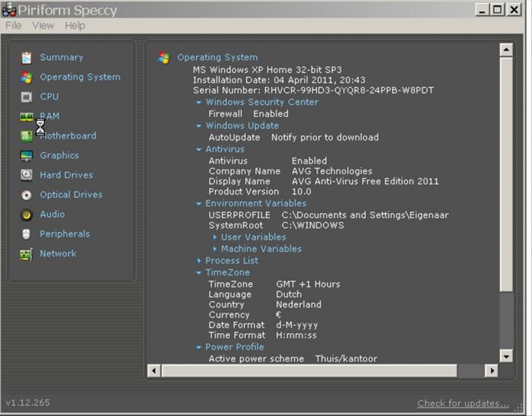Click the RAM memory stick icon

(27, 117)
